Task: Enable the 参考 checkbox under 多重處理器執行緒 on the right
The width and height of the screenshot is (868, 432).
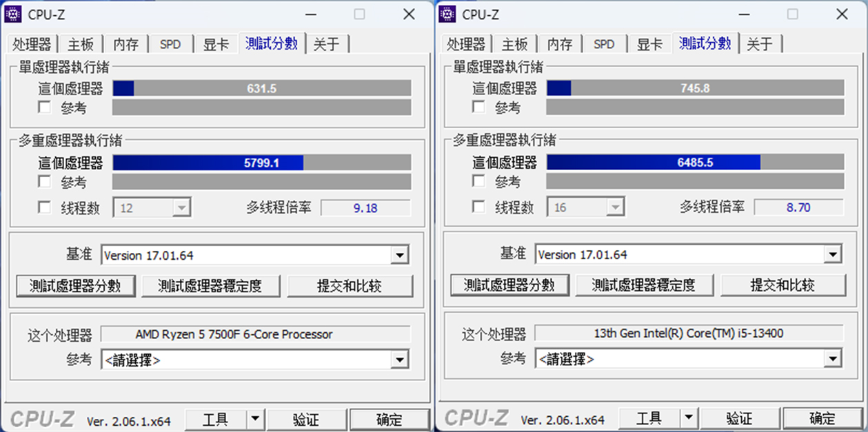Action: 478,181
